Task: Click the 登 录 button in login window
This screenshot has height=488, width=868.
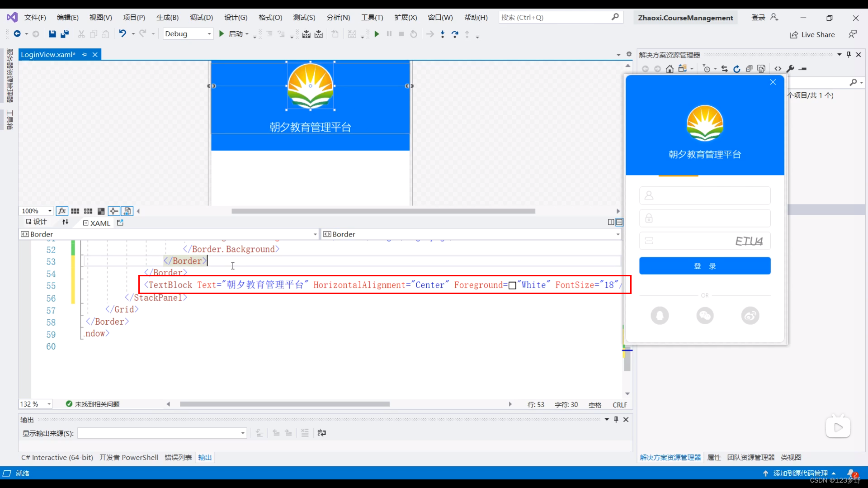Action: tap(705, 266)
